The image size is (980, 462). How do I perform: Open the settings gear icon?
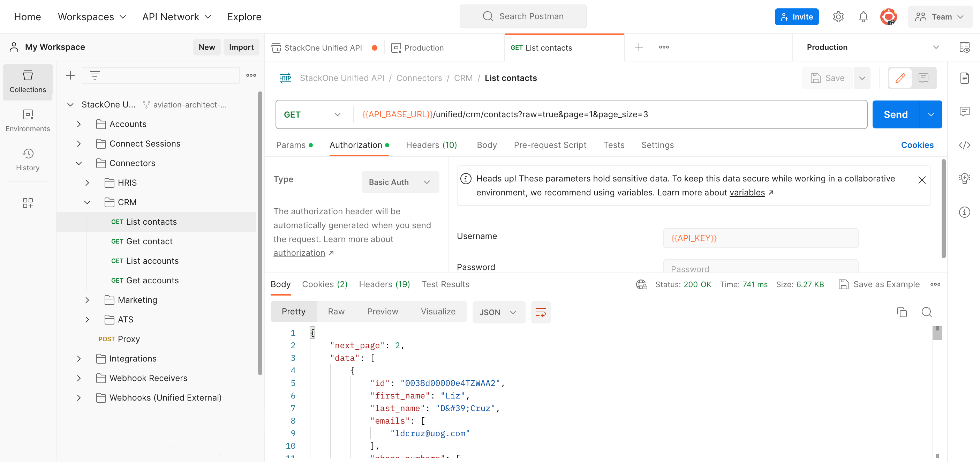tap(838, 17)
